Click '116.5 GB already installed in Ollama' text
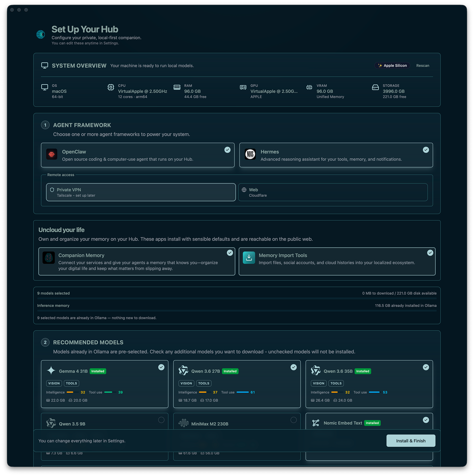The image size is (474, 476). click(x=406, y=305)
